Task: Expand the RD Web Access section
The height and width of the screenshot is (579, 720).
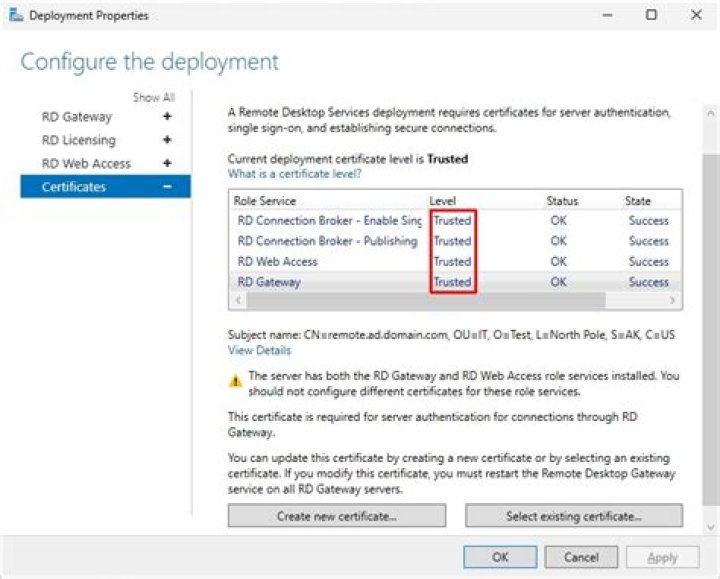Action: pyautogui.click(x=167, y=163)
